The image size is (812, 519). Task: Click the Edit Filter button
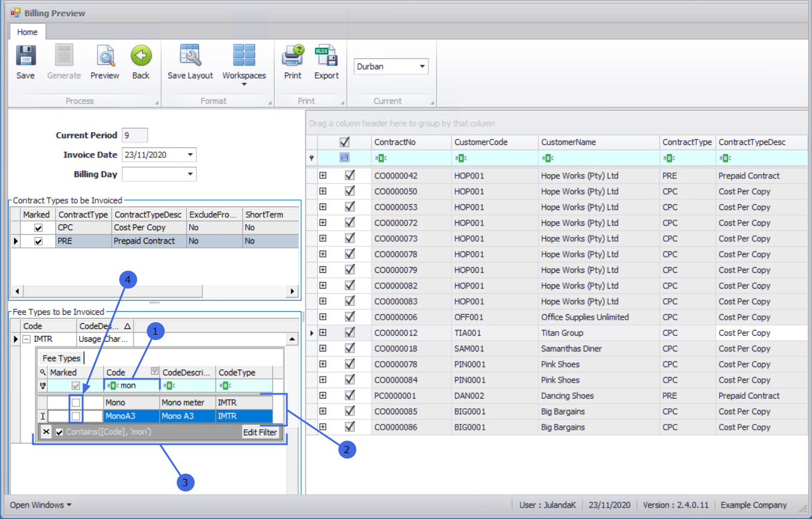(260, 432)
